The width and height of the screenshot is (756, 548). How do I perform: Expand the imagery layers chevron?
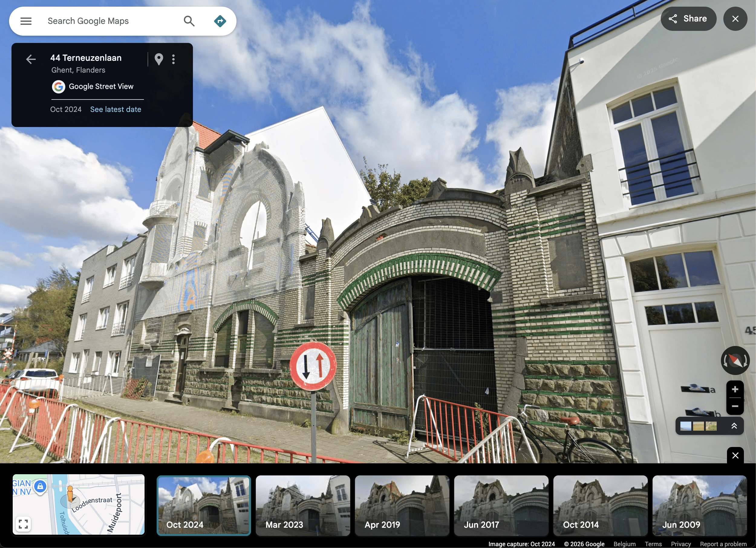(734, 426)
